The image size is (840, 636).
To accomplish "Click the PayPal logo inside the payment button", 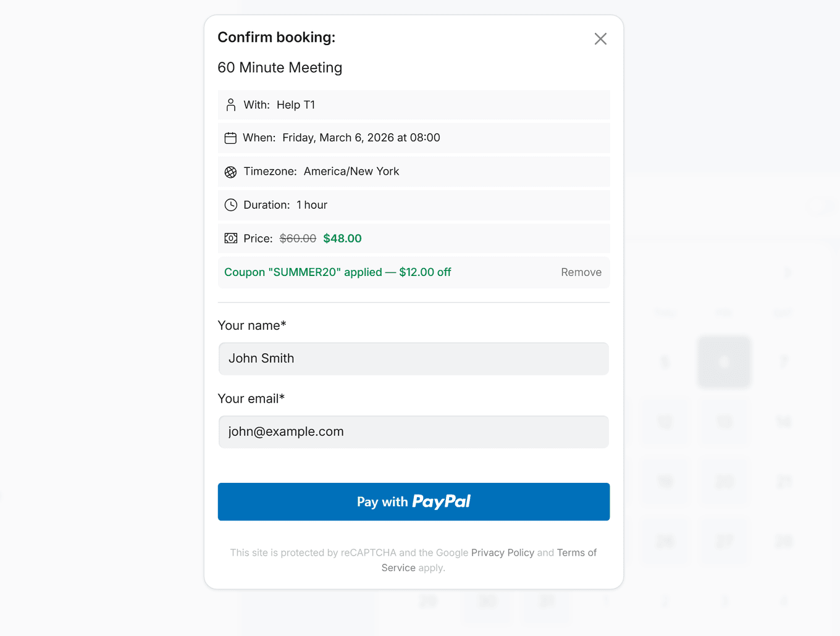I will [441, 501].
